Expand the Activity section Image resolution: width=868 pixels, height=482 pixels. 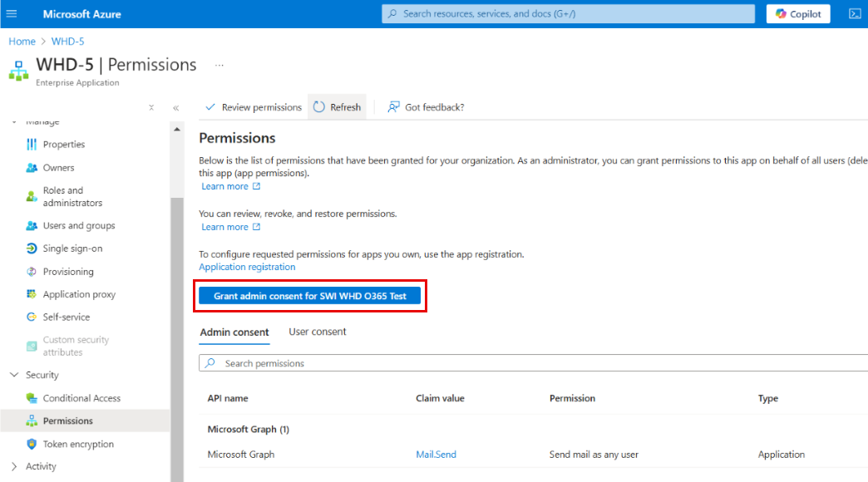click(14, 466)
